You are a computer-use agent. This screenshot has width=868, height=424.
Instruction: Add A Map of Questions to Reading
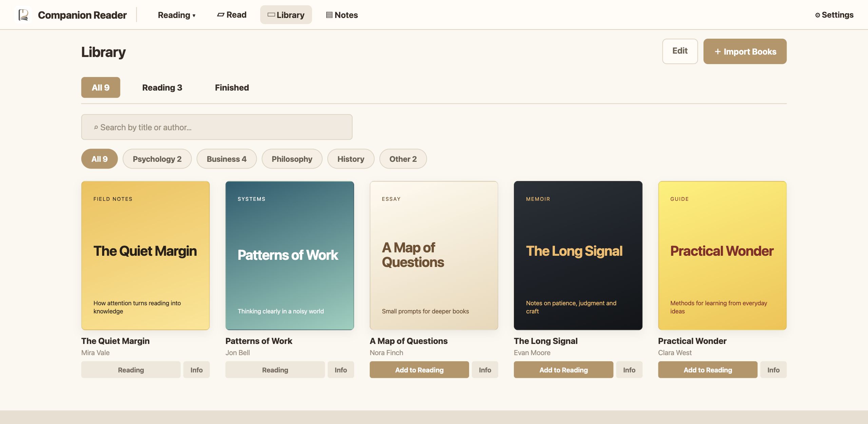419,370
